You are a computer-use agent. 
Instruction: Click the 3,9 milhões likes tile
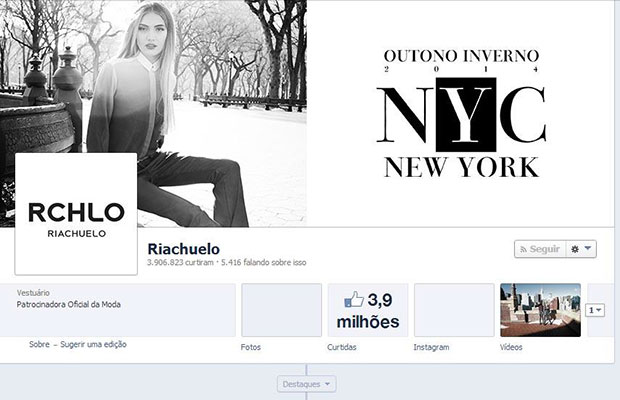click(x=368, y=310)
